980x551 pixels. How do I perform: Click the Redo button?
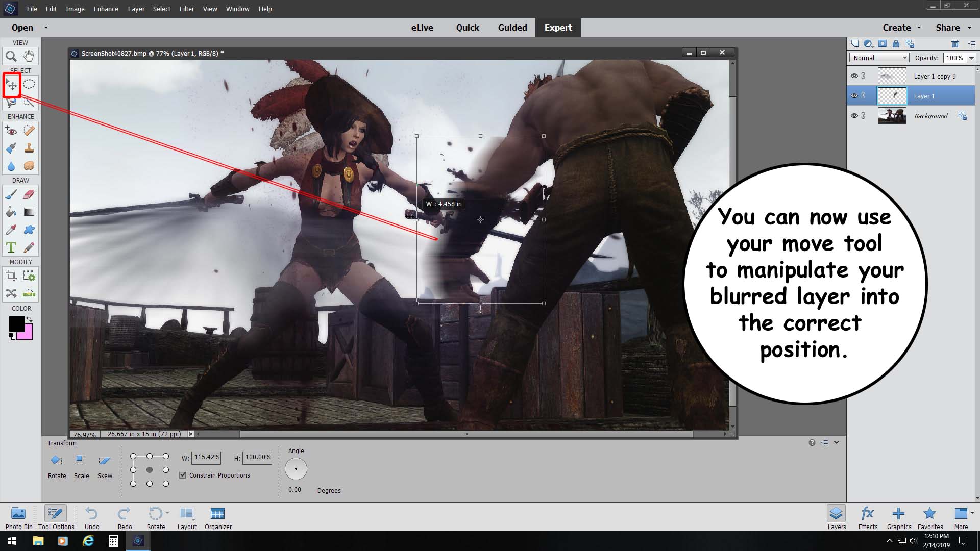(125, 517)
